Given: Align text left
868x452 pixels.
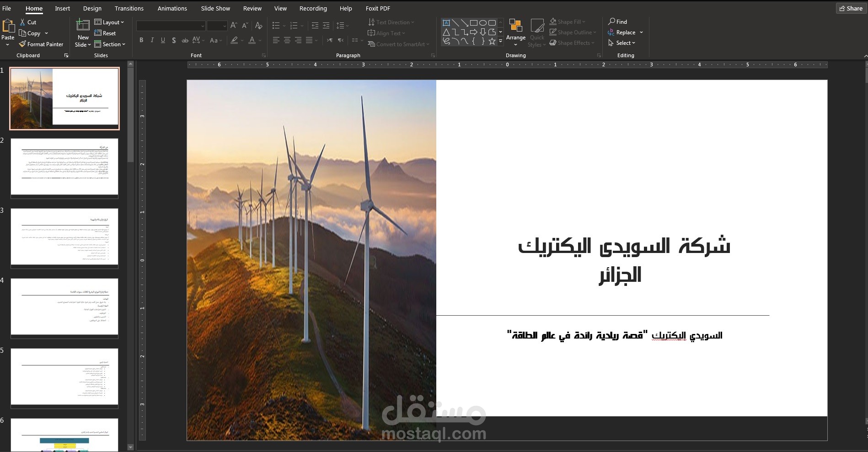Looking at the screenshot, I should coord(276,40).
